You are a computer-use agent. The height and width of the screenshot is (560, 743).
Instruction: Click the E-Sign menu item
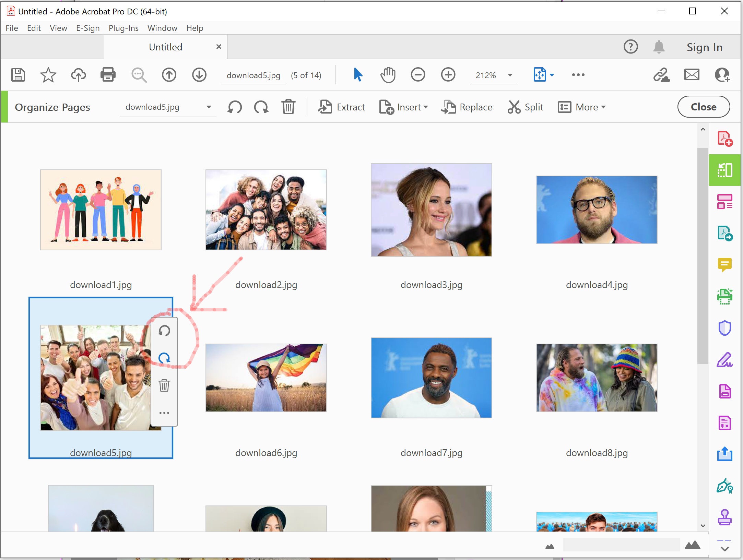point(87,28)
